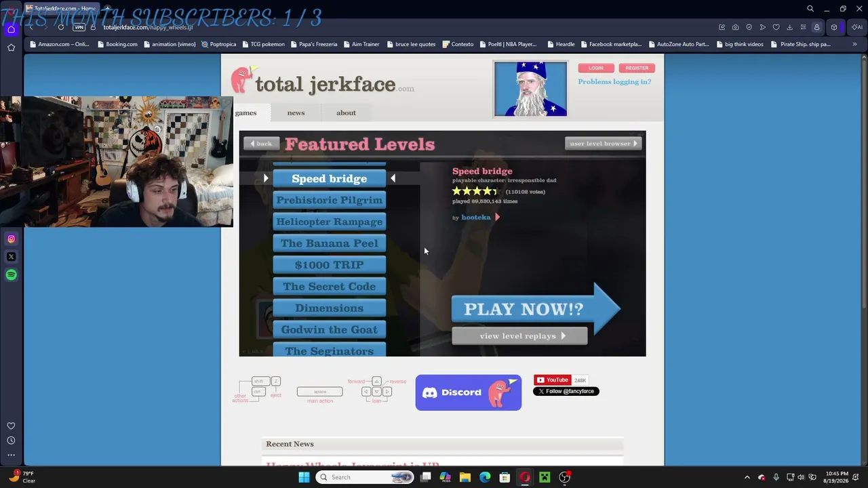
Task: Take a snapshot with camera icon
Action: coord(736,27)
